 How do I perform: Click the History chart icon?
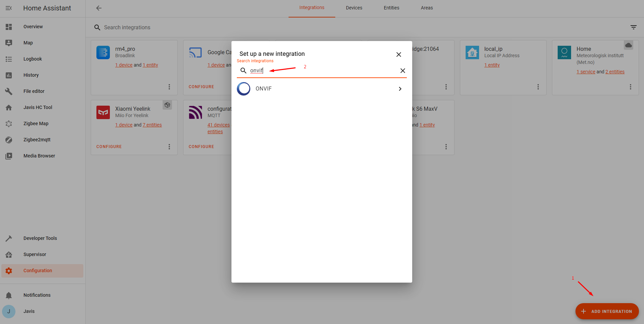[x=9, y=75]
